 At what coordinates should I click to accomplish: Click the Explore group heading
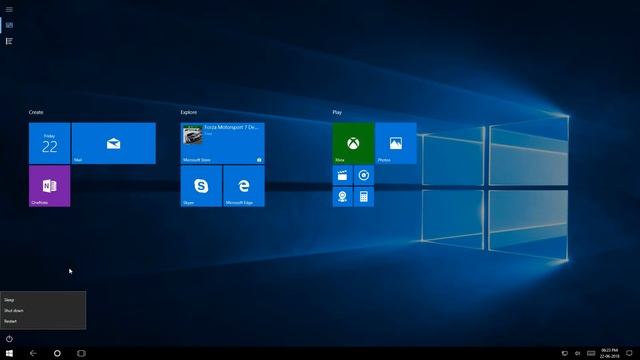189,112
